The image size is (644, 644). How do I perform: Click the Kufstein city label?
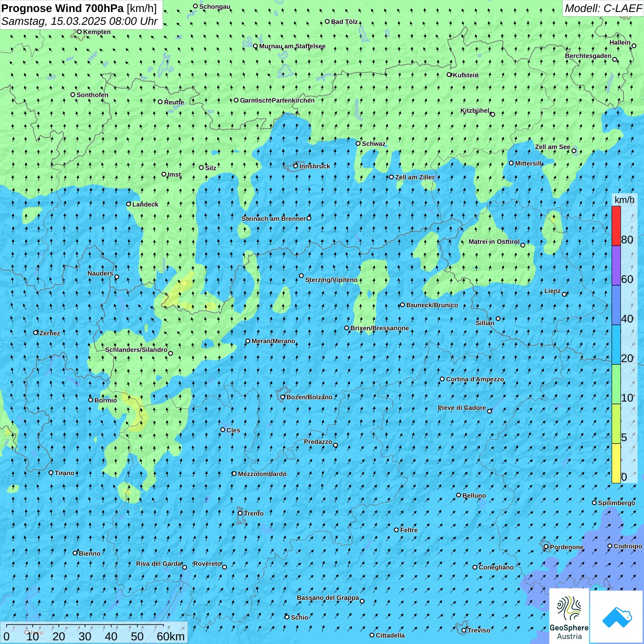[466, 75]
